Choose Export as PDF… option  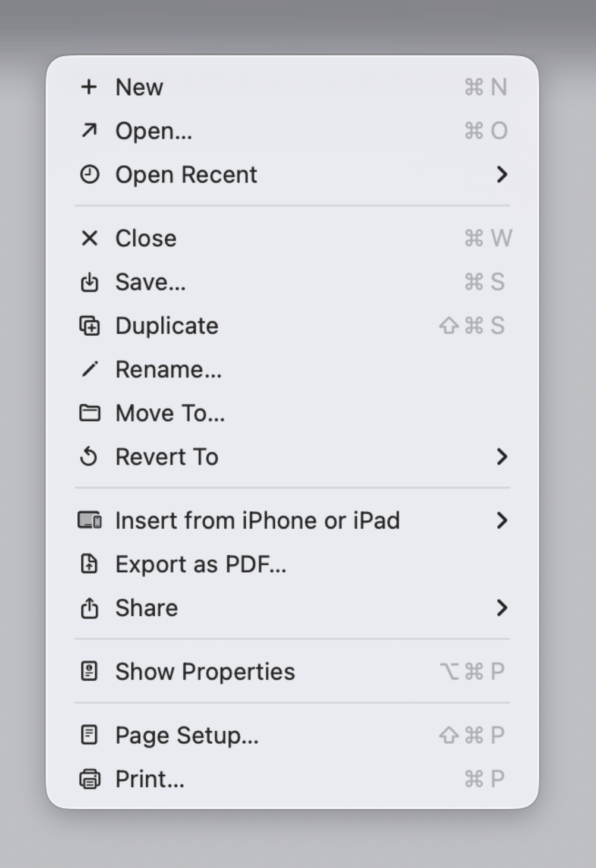coord(293,564)
